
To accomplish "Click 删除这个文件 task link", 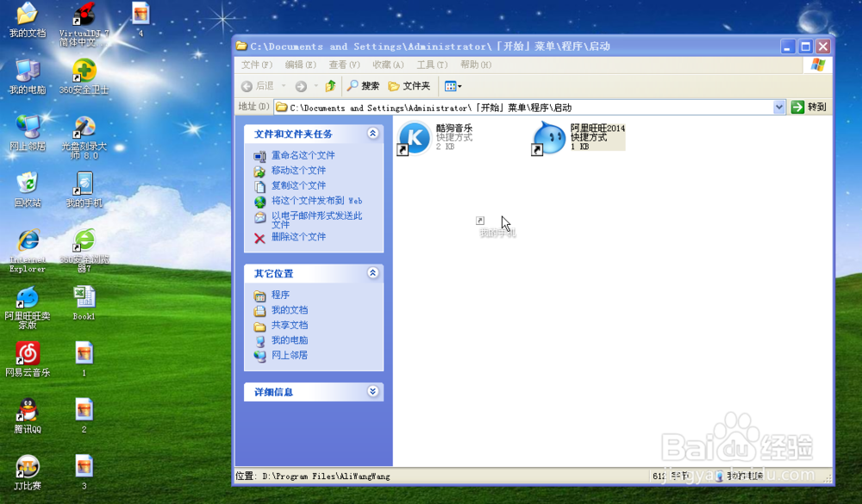I will [298, 237].
